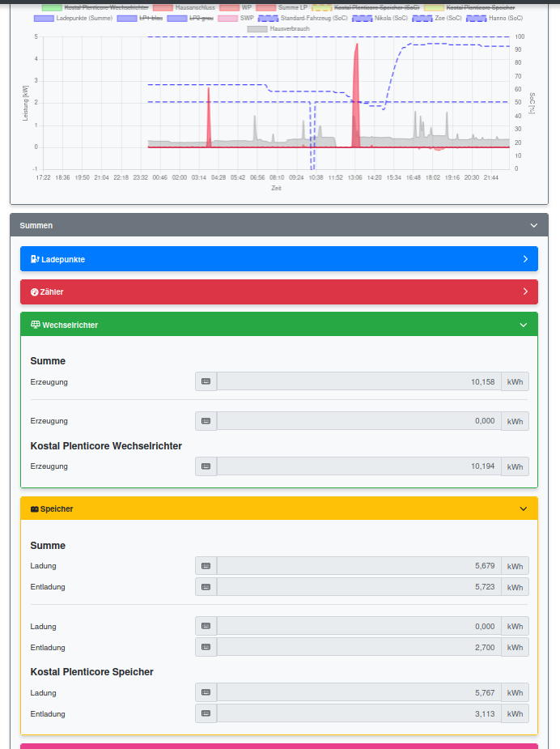The height and width of the screenshot is (749, 560).
Task: Toggle the Hausanschluss series in the chart legend
Action: coord(184,7)
